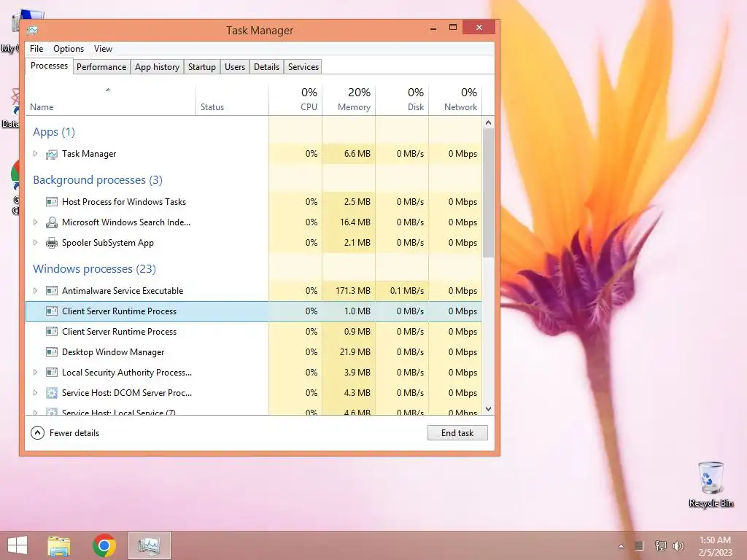This screenshot has width=747, height=560.
Task: Click the highlighted Client Server Runtime Process icon
Action: (52, 311)
